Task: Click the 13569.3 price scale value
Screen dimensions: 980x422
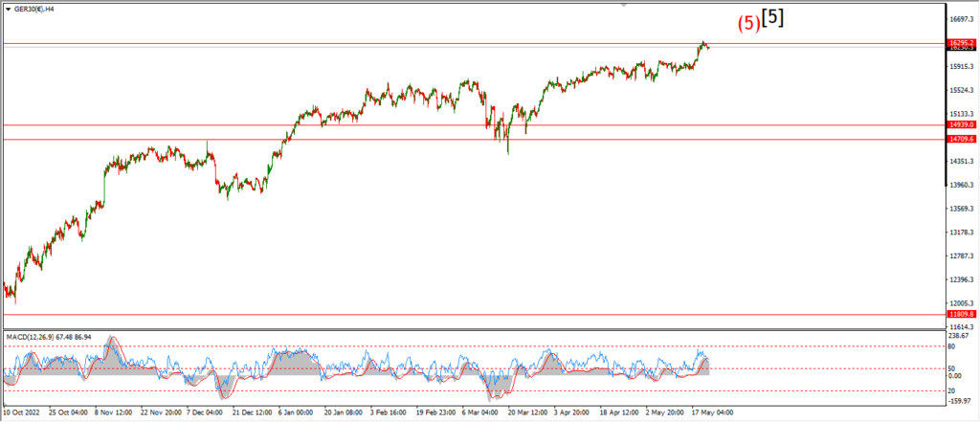Action: 961,209
